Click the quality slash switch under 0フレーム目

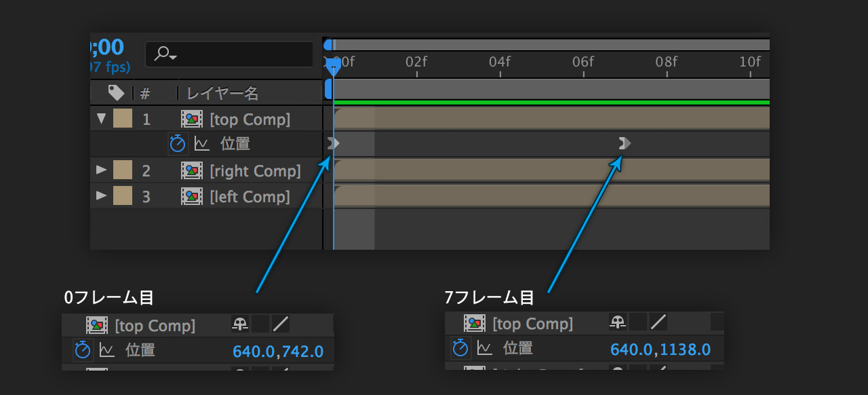[281, 324]
